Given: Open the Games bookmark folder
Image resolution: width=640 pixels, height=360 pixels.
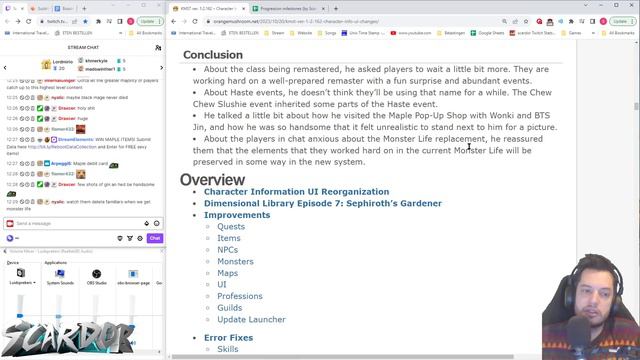Looking at the screenshot, I should click(571, 33).
